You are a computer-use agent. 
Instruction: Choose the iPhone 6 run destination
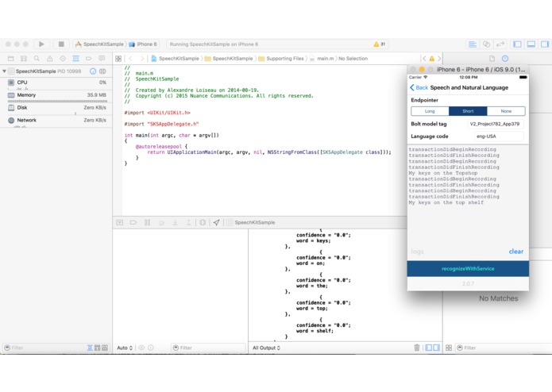coord(143,44)
